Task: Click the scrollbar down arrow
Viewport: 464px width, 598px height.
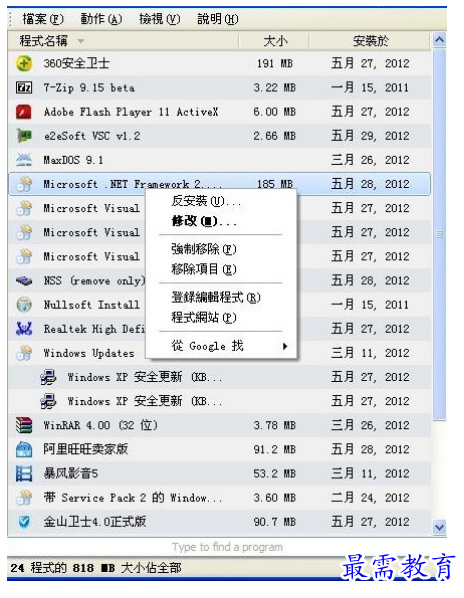Action: [440, 527]
